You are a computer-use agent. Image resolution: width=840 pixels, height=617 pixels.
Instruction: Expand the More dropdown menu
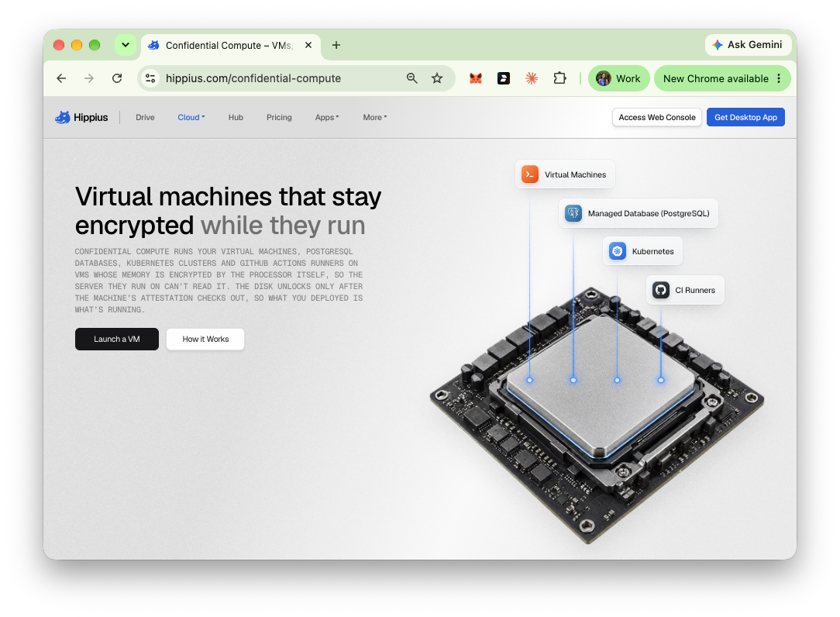[374, 117]
